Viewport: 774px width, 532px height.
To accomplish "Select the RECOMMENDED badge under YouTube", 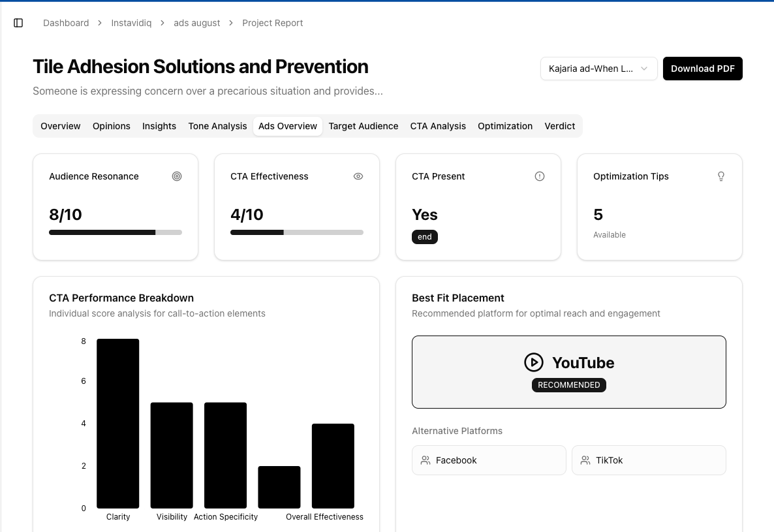I will click(569, 385).
